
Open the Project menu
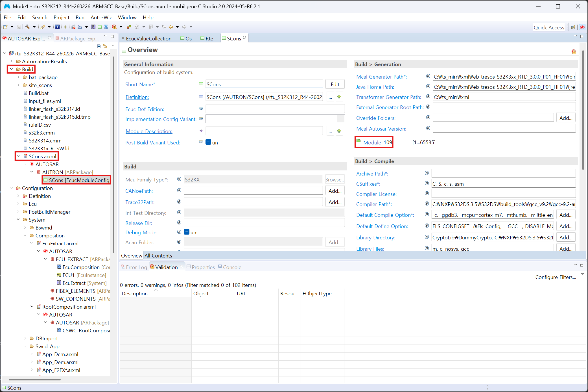[x=62, y=17]
